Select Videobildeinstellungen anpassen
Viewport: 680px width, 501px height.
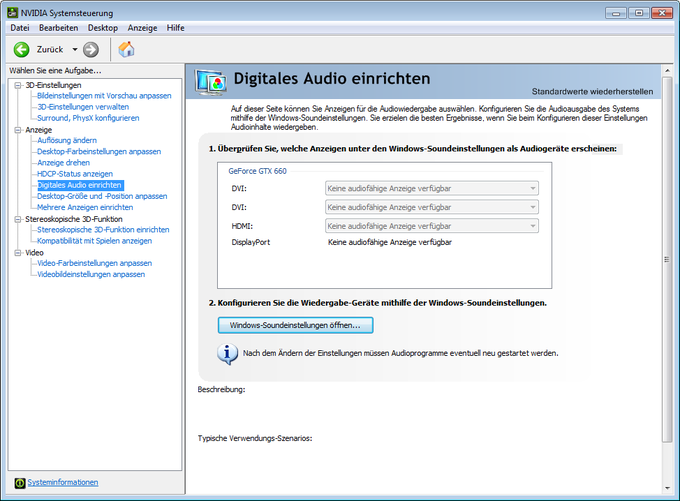pos(91,275)
